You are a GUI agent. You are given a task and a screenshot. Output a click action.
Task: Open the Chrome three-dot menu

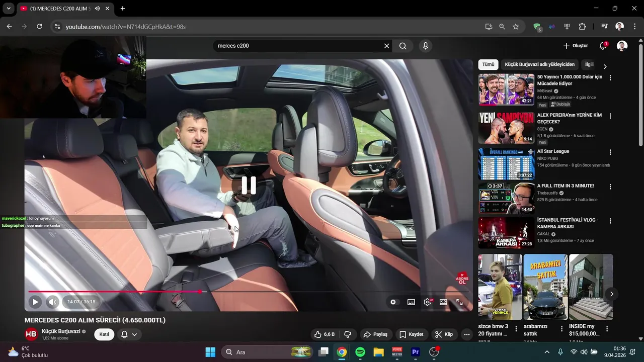tap(635, 27)
